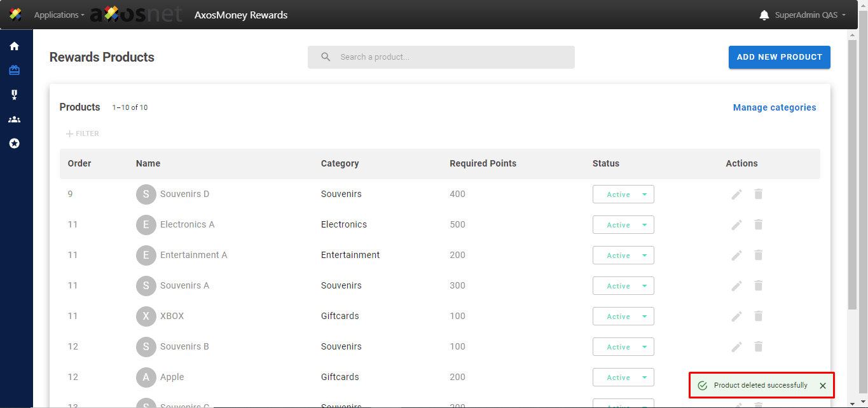Dismiss the Product deleted successfully notification

(x=823, y=386)
